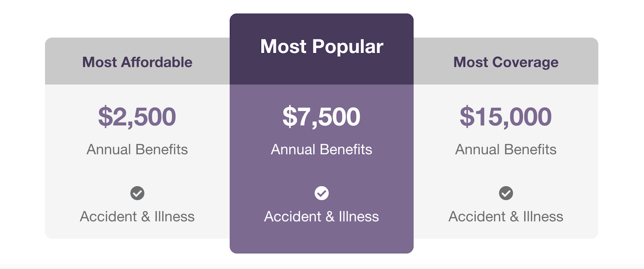Click Accident & Illness in Most Coverage
This screenshot has height=269, width=644.
tap(506, 217)
